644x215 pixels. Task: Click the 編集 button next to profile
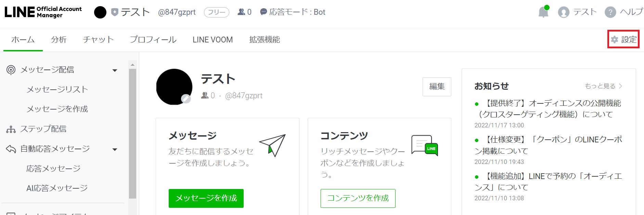(x=437, y=87)
